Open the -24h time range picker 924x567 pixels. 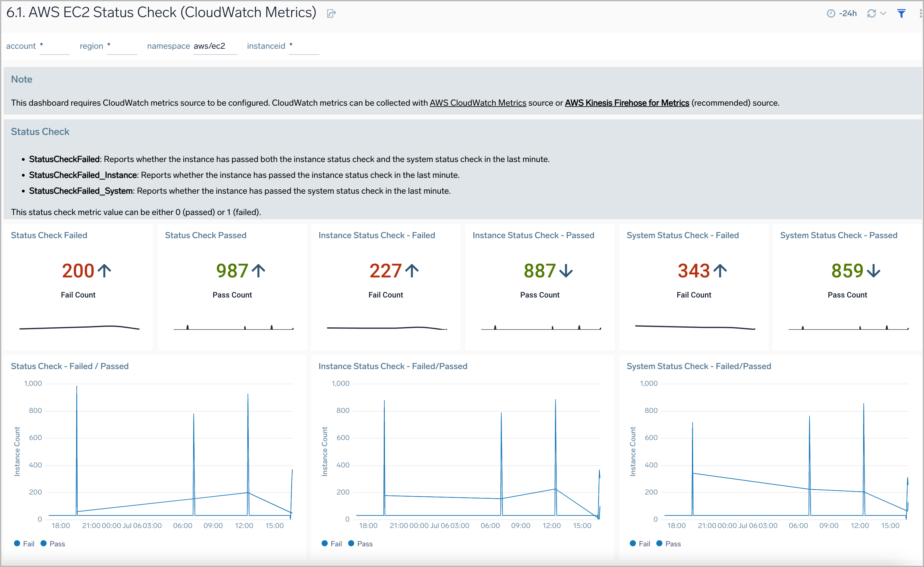click(841, 13)
